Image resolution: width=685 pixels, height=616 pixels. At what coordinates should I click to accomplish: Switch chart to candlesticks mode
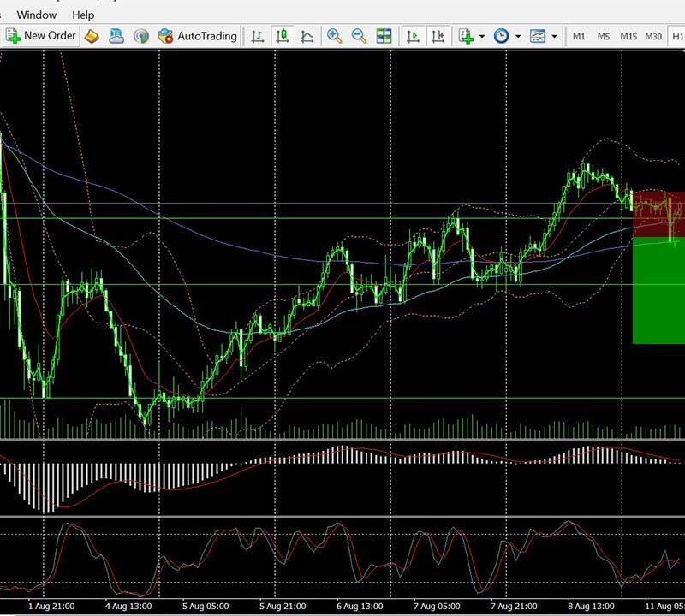tap(283, 36)
